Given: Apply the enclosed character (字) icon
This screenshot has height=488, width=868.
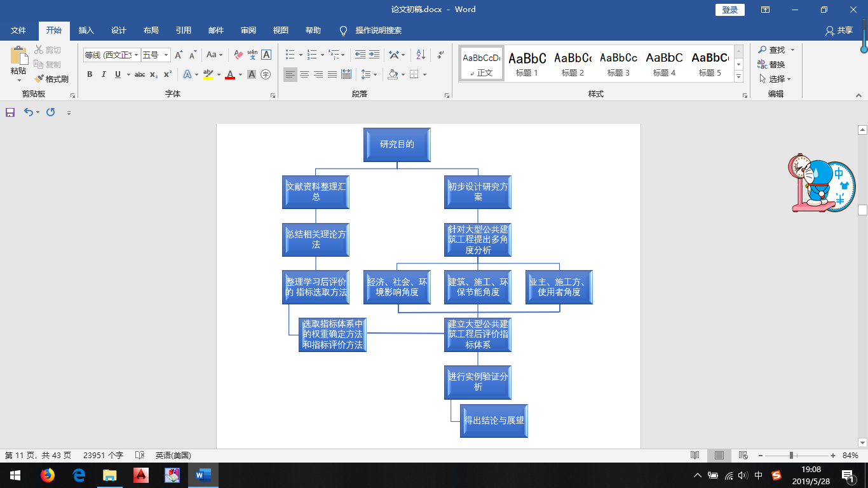Looking at the screenshot, I should pos(266,74).
